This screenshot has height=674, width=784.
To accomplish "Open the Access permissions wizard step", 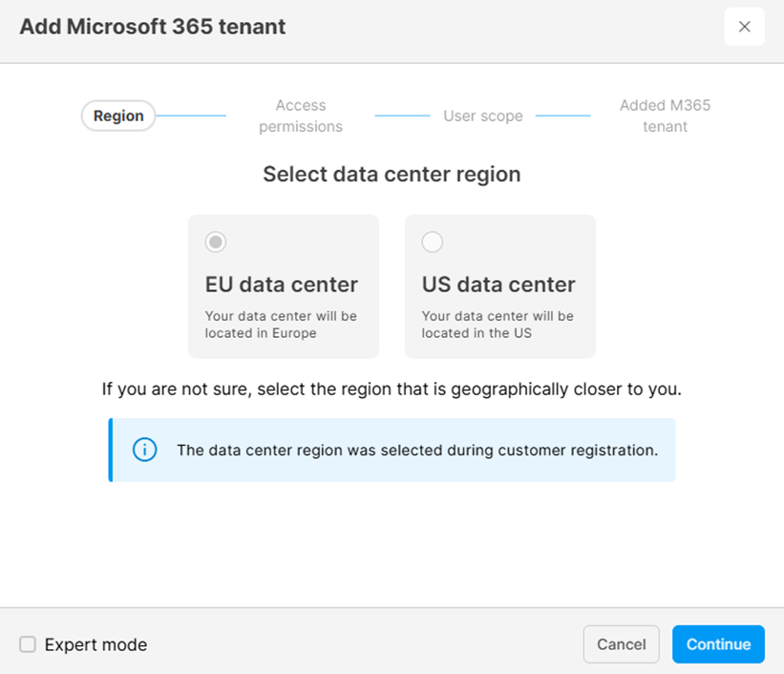I will click(301, 116).
